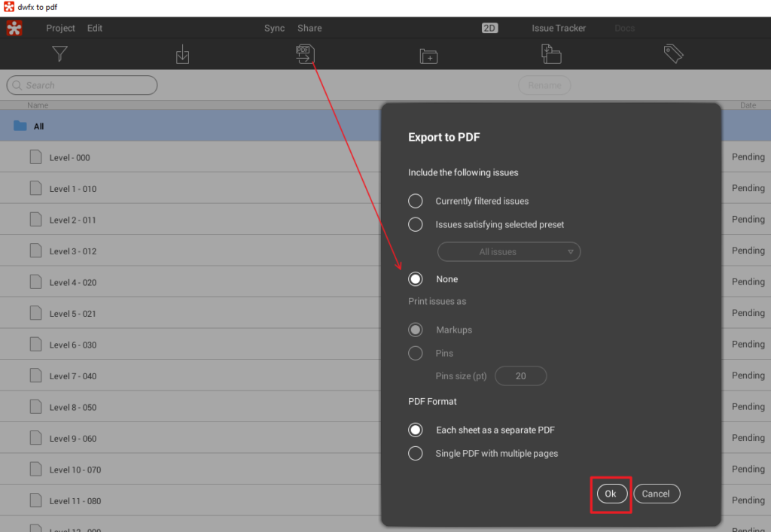Switch to the 2D view tab
Viewport: 771px width, 532px height.
(x=489, y=28)
